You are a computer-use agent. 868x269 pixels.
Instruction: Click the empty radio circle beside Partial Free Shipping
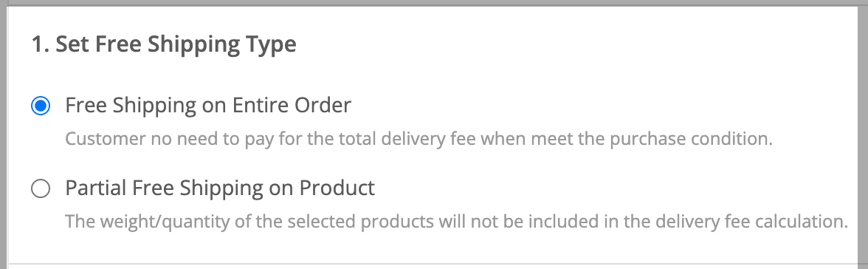[x=41, y=188]
